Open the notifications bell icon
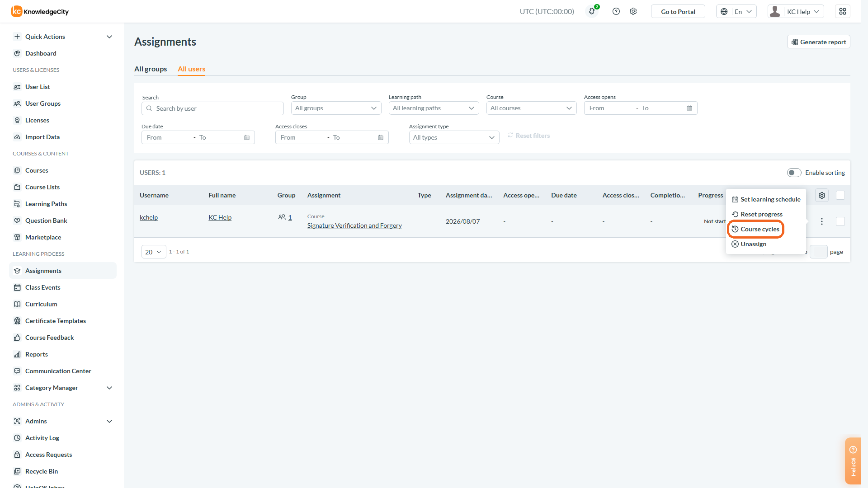This screenshot has height=488, width=868. [x=592, y=11]
